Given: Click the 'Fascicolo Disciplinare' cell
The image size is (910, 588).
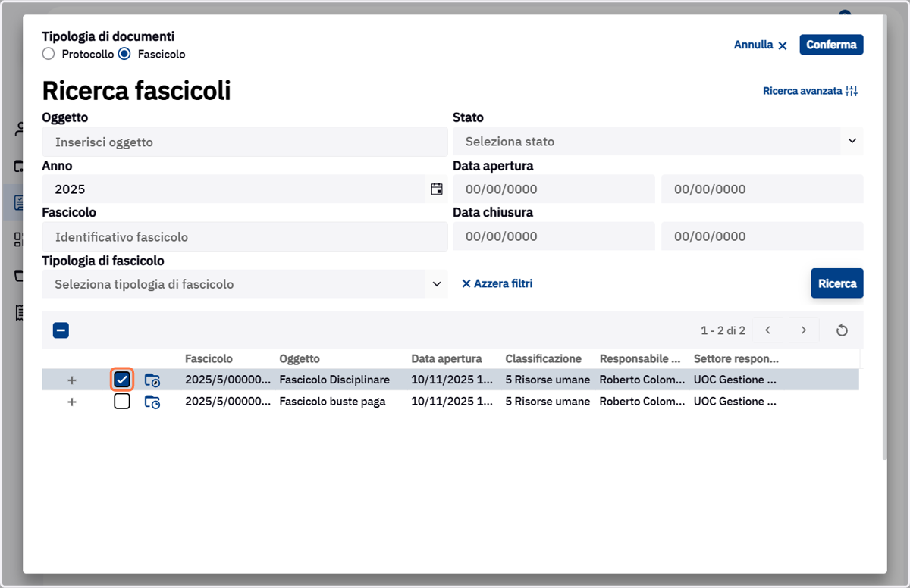Looking at the screenshot, I should [x=334, y=380].
